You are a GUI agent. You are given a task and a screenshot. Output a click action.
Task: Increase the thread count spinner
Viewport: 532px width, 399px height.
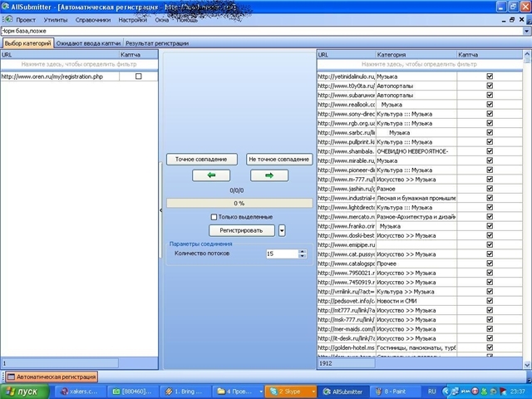pos(303,252)
